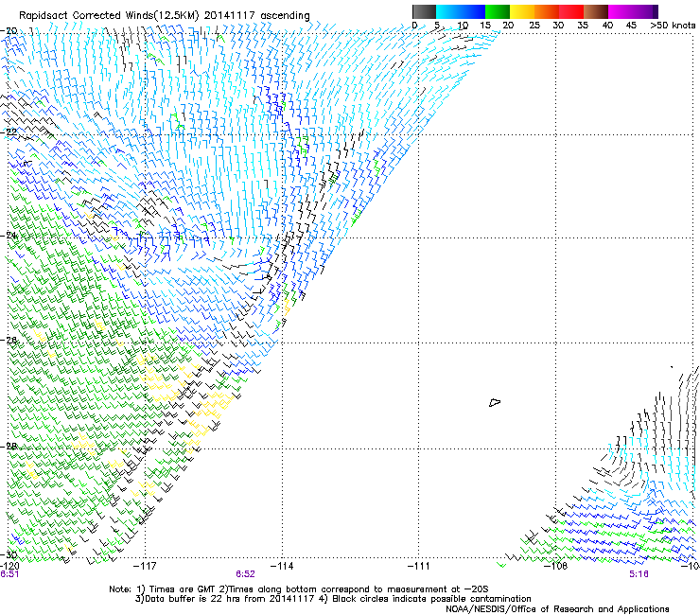Click the '-120' longitude axis label
This screenshot has height=615, width=700.
(9, 566)
